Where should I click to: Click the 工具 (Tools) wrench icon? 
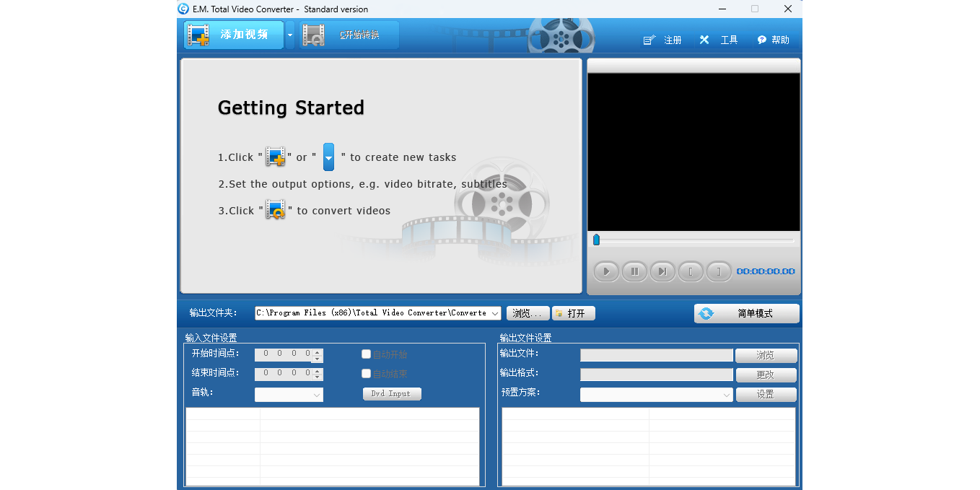(704, 40)
